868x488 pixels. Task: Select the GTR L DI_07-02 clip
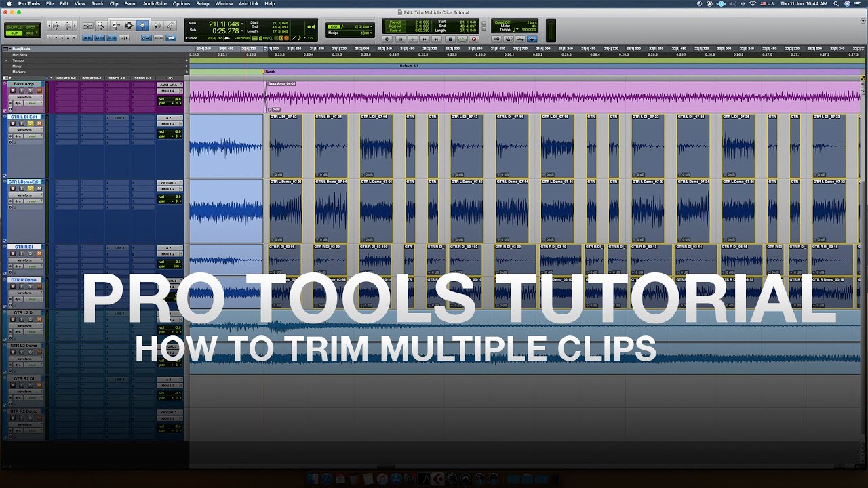[x=285, y=146]
